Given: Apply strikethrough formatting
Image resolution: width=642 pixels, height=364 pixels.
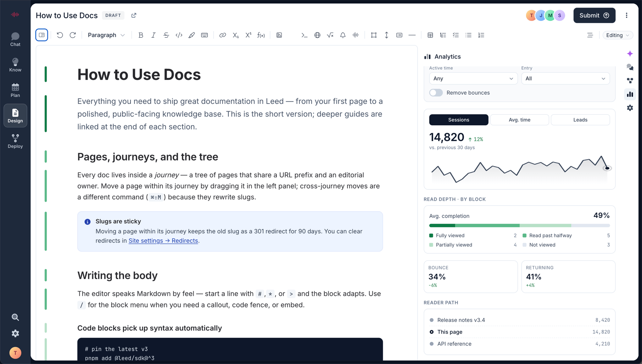Looking at the screenshot, I should point(166,35).
